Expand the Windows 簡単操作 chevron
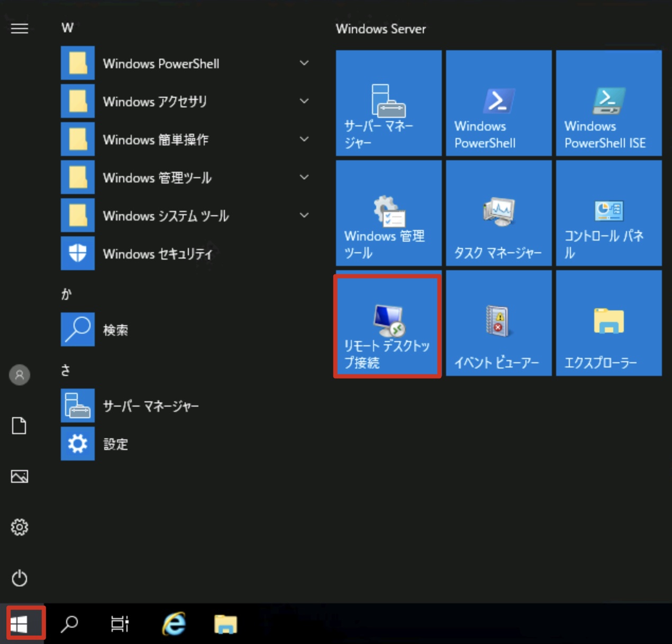 [304, 139]
